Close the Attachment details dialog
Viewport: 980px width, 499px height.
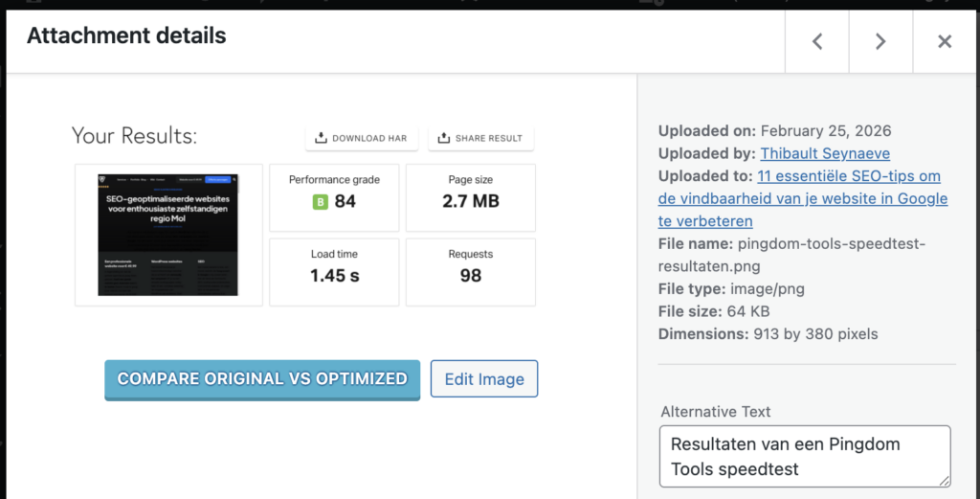pyautogui.click(x=945, y=41)
